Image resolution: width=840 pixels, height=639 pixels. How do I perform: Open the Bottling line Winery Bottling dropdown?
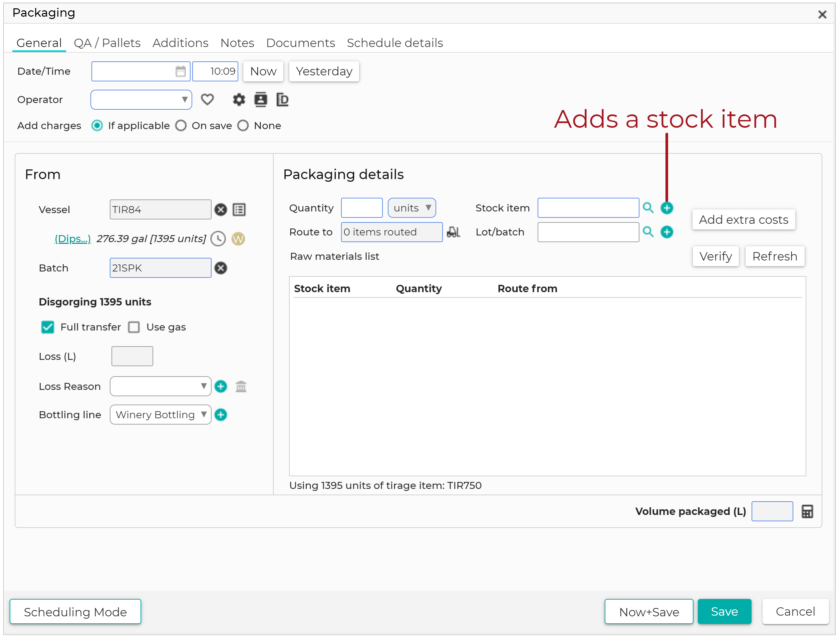click(161, 415)
